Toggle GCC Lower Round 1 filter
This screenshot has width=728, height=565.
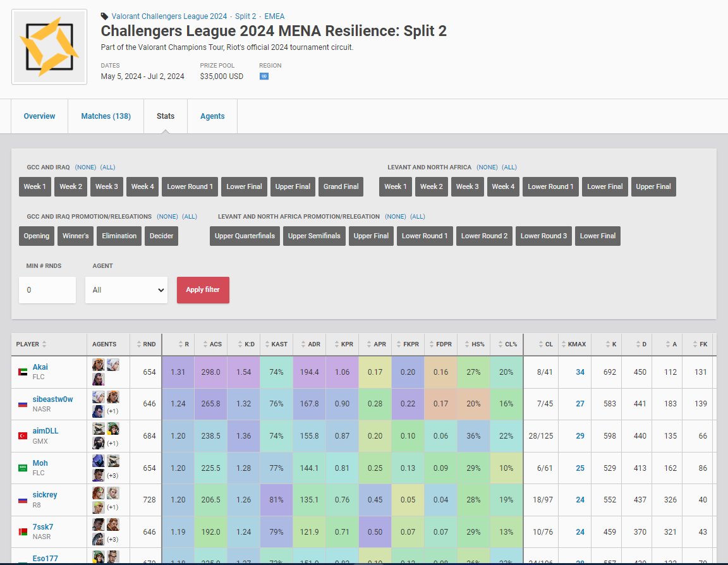pyautogui.click(x=190, y=186)
